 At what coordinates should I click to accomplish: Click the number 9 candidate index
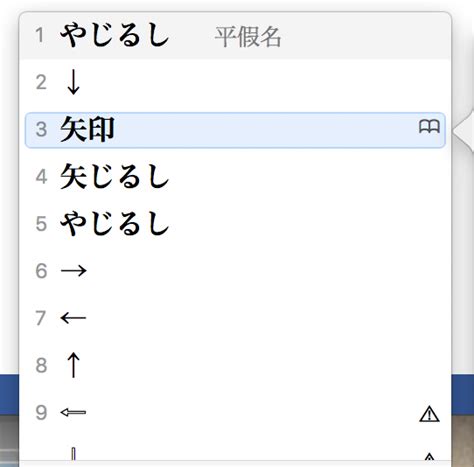[x=41, y=413]
